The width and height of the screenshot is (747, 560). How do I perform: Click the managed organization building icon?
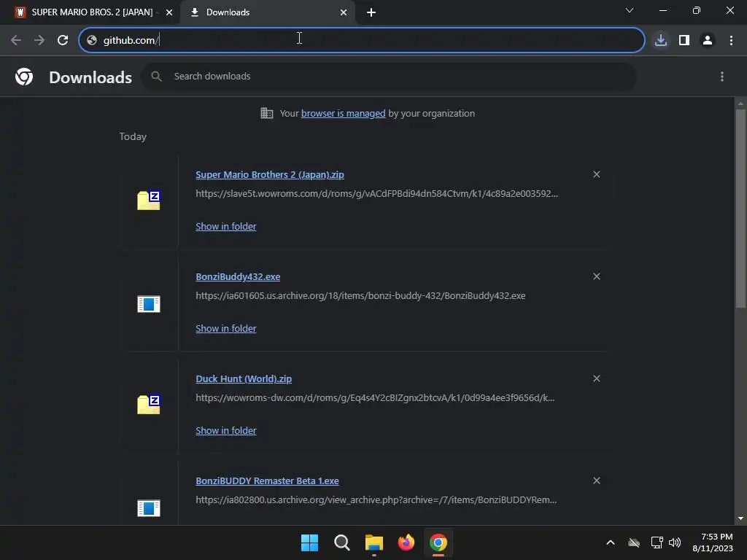pos(267,113)
